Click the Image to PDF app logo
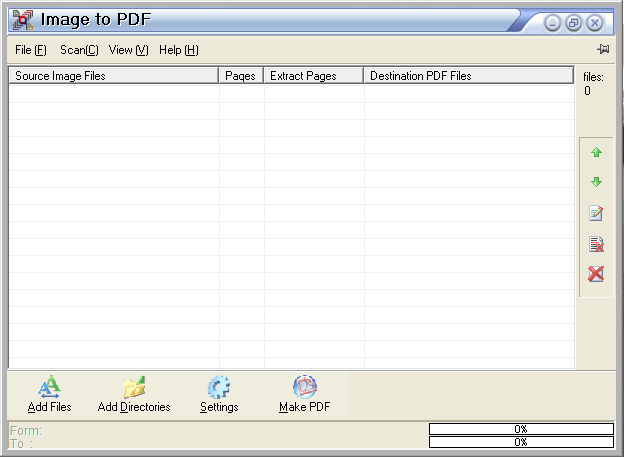 pos(23,20)
